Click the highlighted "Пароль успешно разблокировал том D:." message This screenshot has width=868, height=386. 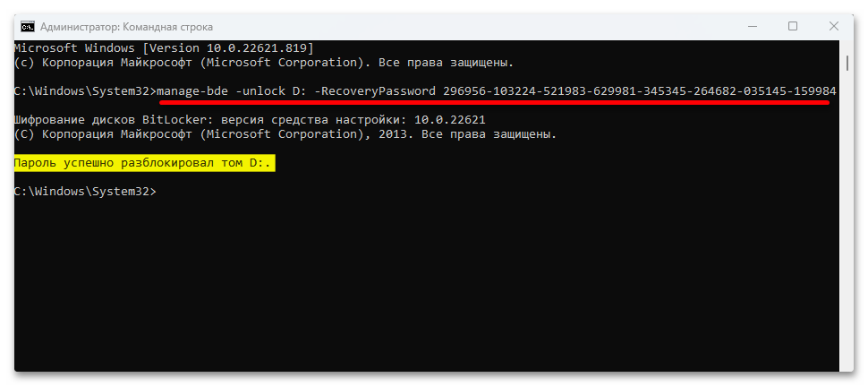tap(144, 164)
